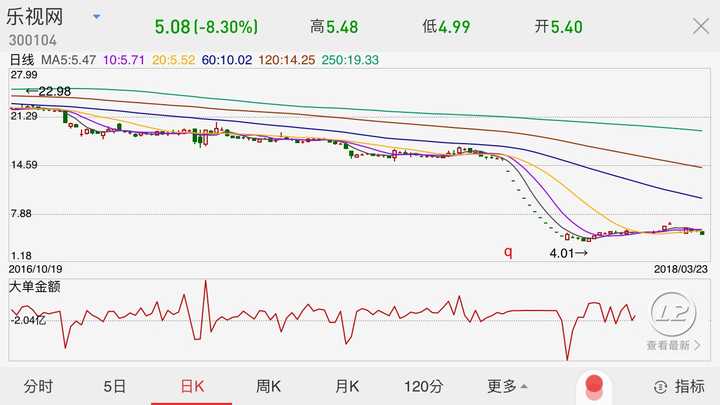720x405 pixels.
Task: Open the 指标 indicator settings
Action: (x=679, y=387)
